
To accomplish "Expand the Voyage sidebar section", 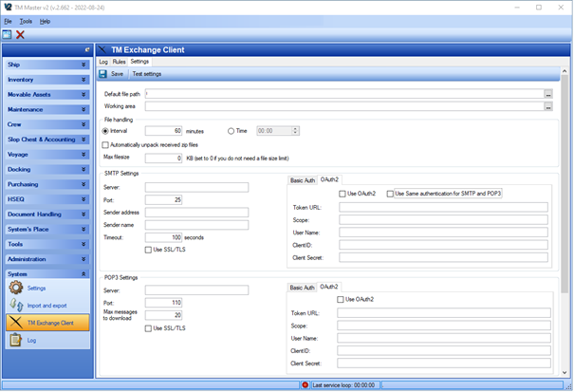I will (47, 155).
